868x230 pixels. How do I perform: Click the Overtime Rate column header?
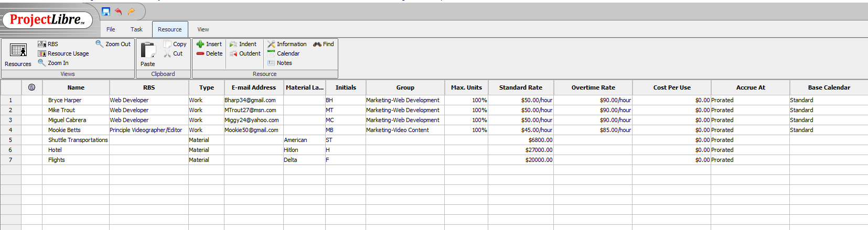tap(593, 87)
